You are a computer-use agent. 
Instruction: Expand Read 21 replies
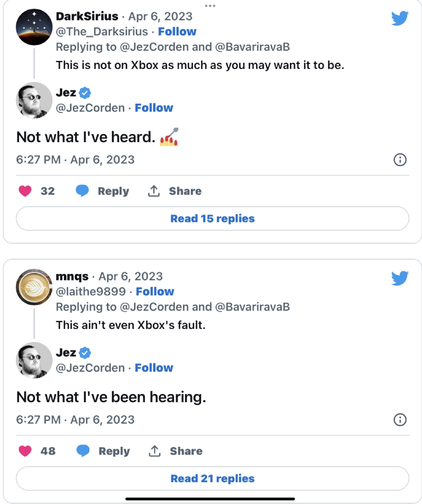[x=212, y=479]
